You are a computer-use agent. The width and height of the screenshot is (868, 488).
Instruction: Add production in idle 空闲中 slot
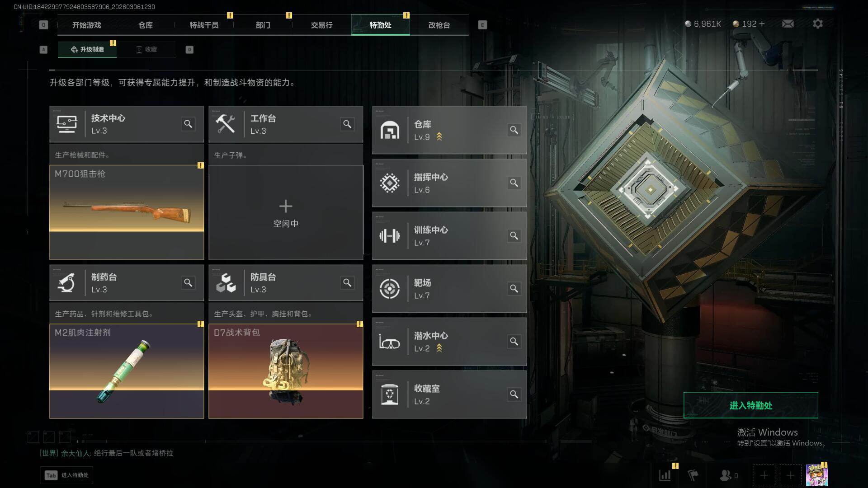286,212
